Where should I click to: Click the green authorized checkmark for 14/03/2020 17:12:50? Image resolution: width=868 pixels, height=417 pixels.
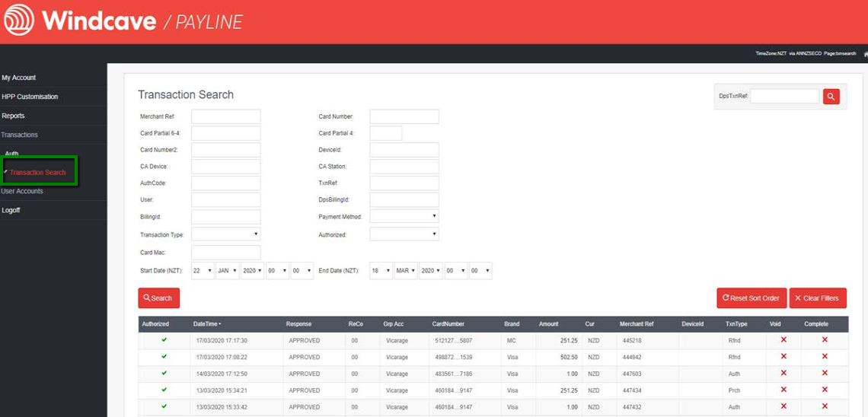164,374
